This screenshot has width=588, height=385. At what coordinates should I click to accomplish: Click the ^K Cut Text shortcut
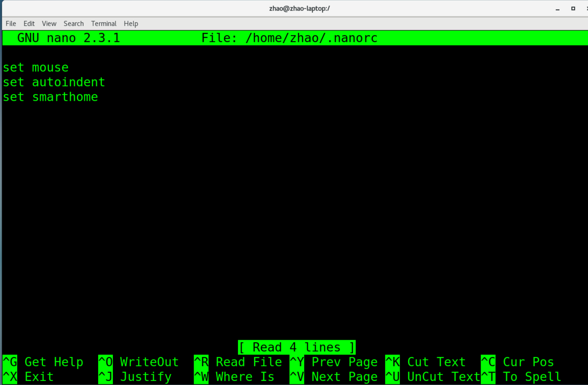426,362
